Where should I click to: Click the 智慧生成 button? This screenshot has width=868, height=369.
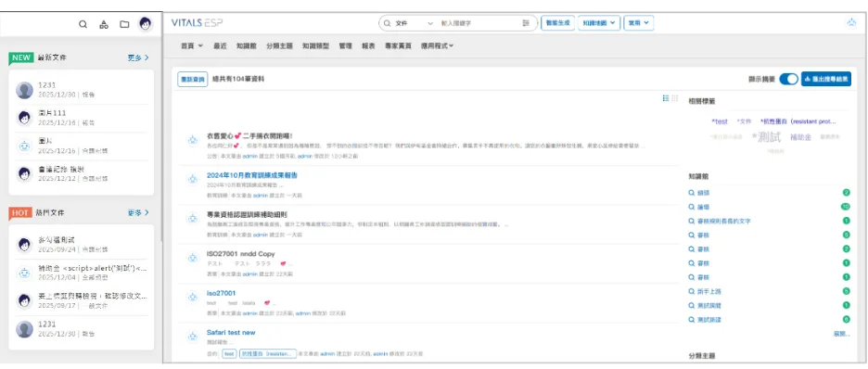557,23
